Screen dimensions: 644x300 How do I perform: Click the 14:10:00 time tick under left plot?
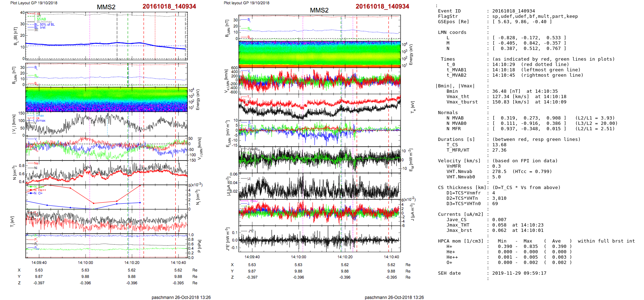[x=85, y=263]
